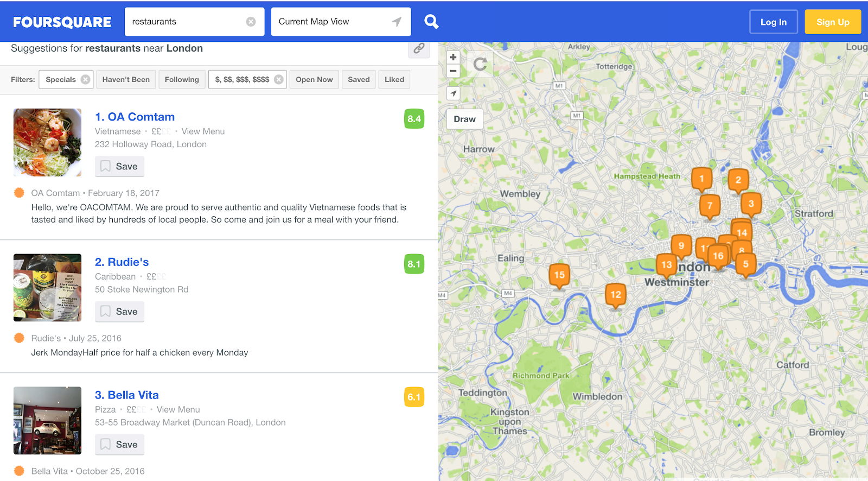The height and width of the screenshot is (481, 868).
Task: Click the Log In button
Action: coord(773,22)
